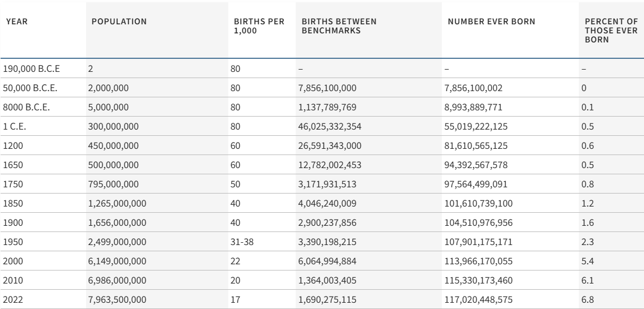Click the BIRTHS BETWEEN BENCHMARKS header

(x=339, y=25)
